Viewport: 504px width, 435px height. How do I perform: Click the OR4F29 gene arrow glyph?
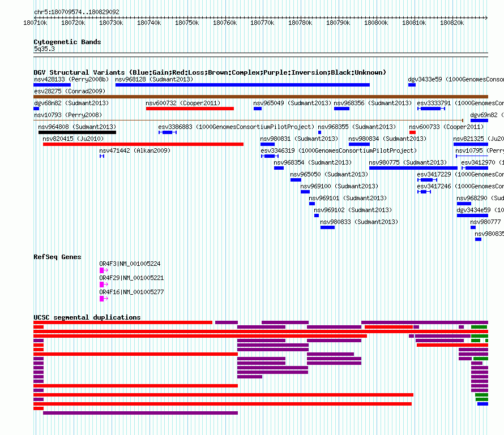point(104,285)
